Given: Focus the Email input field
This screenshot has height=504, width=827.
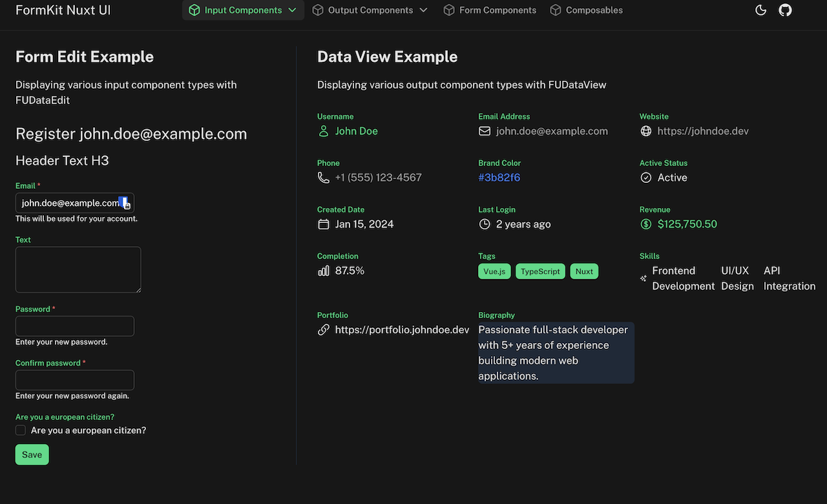Looking at the screenshot, I should 75,203.
